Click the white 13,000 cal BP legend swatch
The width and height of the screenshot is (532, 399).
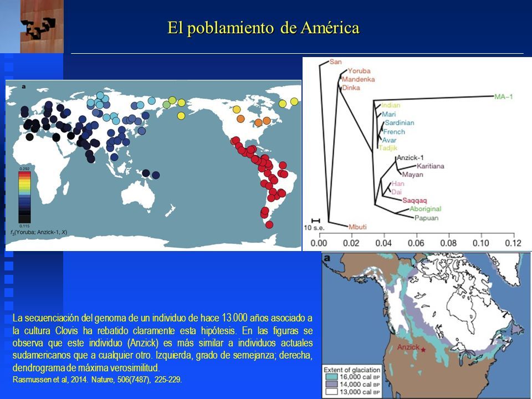click(331, 392)
